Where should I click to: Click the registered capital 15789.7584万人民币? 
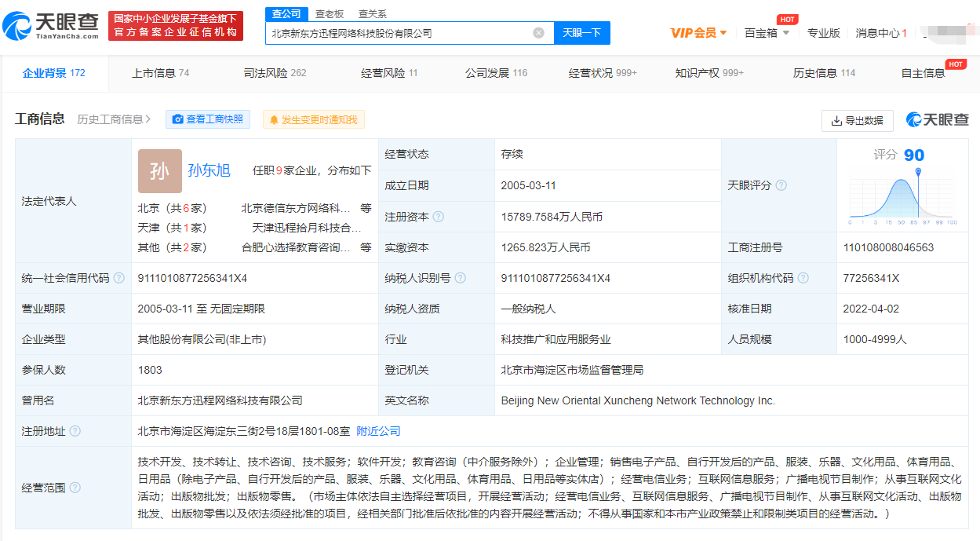coord(552,217)
